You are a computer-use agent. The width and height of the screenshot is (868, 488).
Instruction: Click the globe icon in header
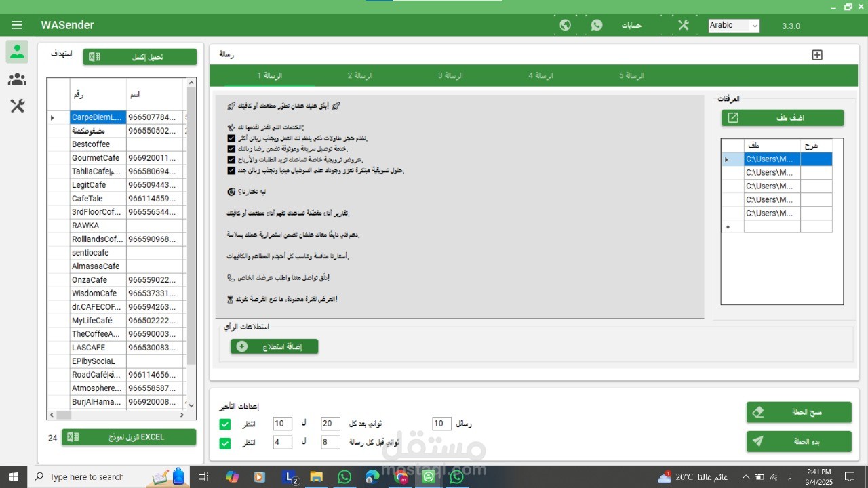tap(565, 25)
